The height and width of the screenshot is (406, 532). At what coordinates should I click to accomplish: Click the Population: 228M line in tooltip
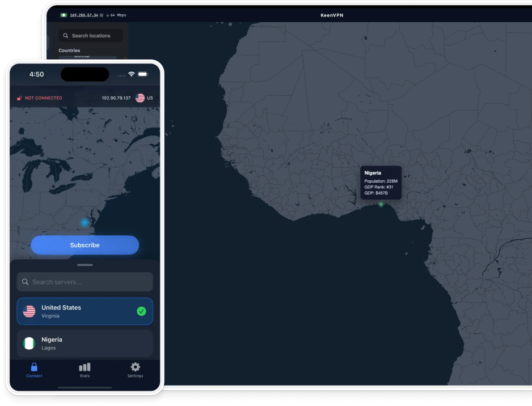point(381,181)
